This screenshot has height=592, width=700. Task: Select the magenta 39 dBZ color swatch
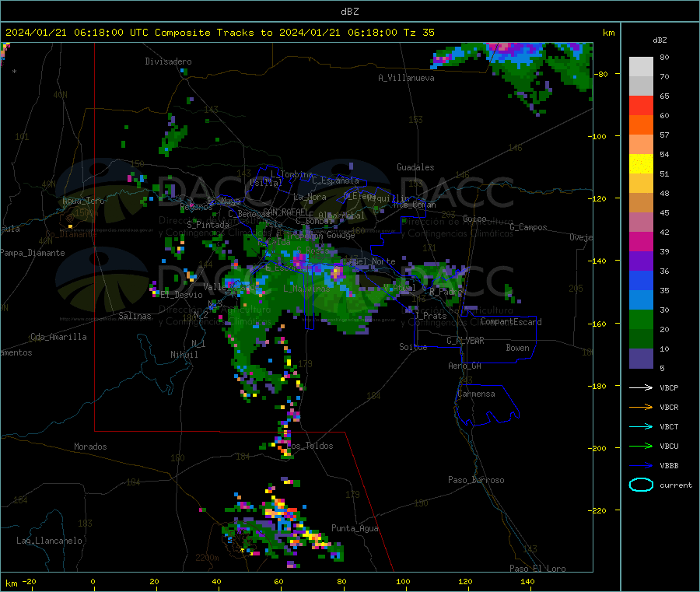(x=641, y=241)
